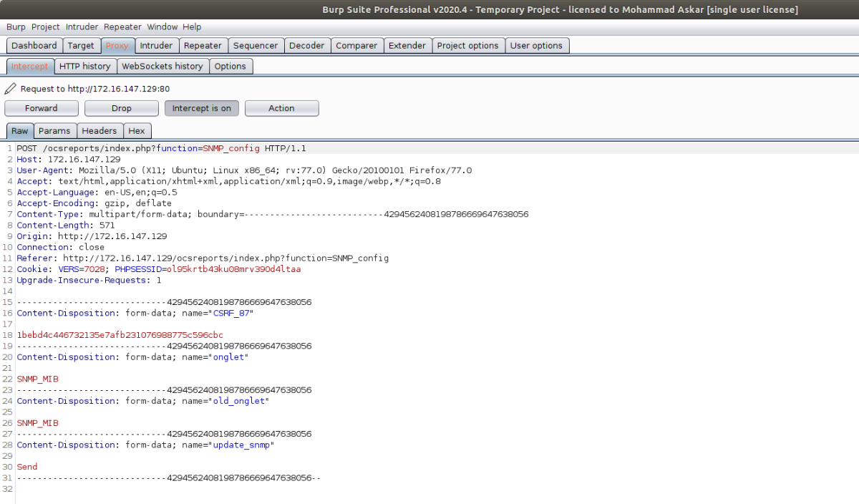Click the Content-Length: 571 line
The width and height of the screenshot is (859, 504).
pyautogui.click(x=66, y=225)
